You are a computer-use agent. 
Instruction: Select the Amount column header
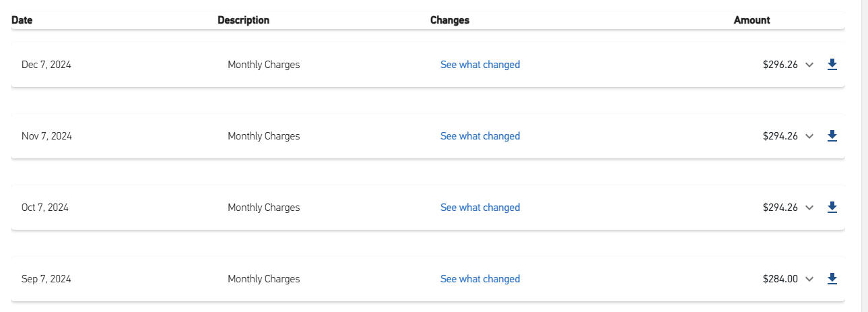[x=752, y=20]
